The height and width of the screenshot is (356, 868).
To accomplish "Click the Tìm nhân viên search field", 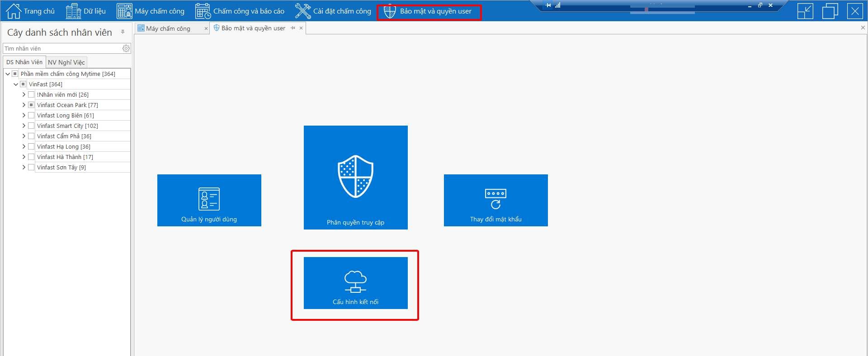I will 62,48.
